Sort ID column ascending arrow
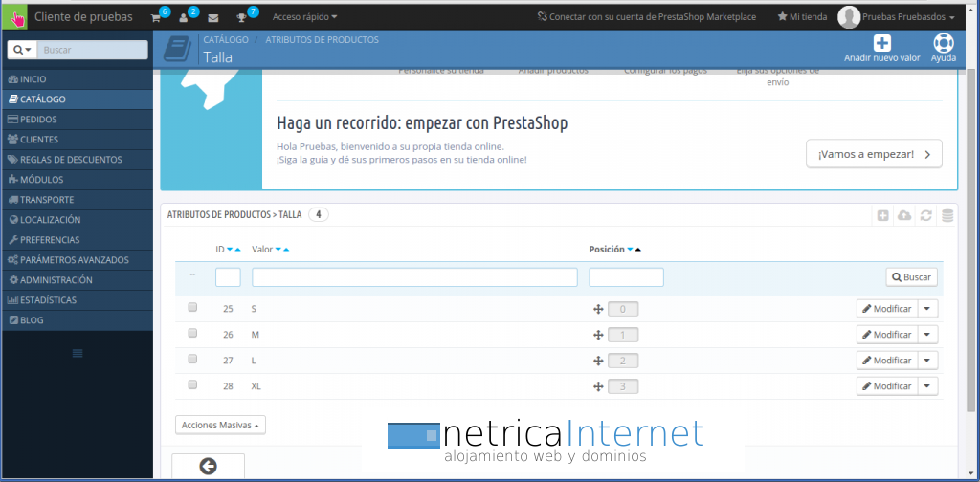 (x=237, y=250)
